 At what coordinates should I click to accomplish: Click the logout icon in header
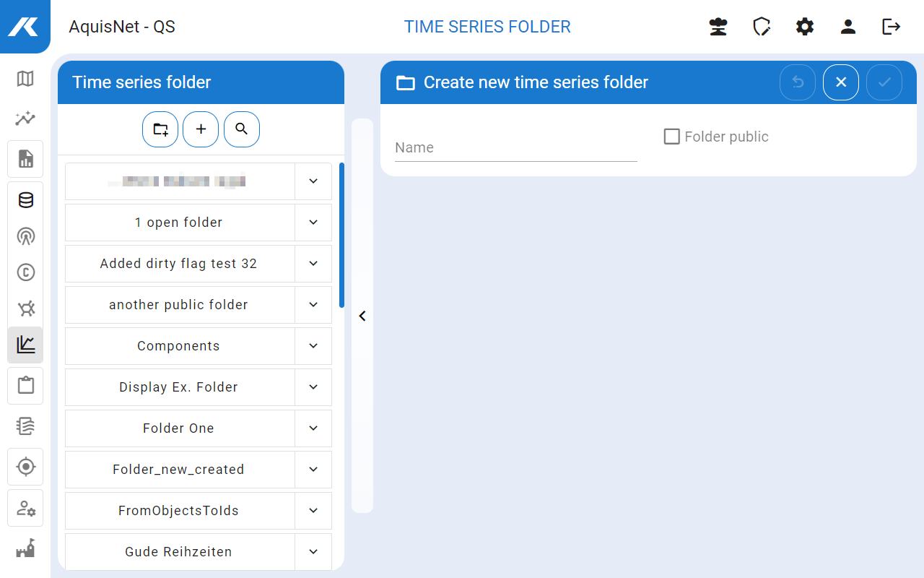pos(892,27)
